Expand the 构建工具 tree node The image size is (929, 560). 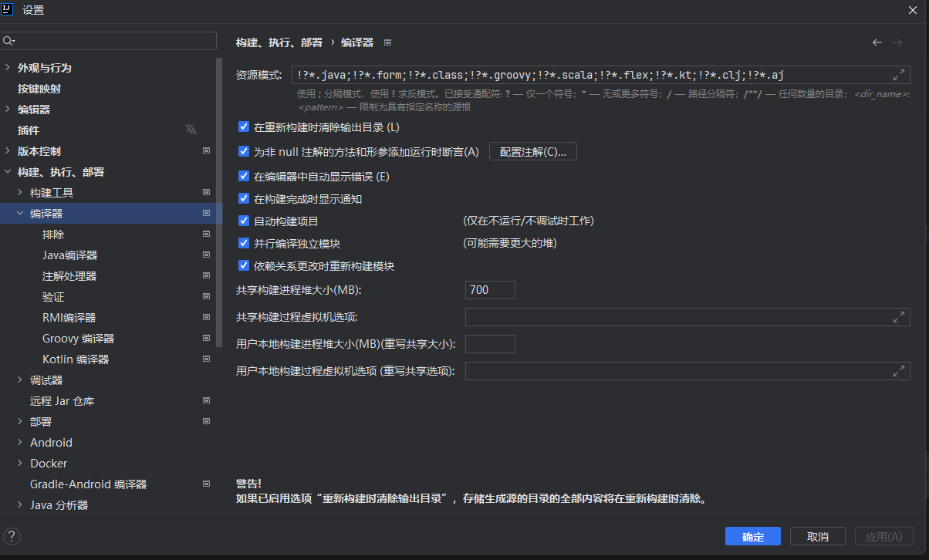click(20, 193)
